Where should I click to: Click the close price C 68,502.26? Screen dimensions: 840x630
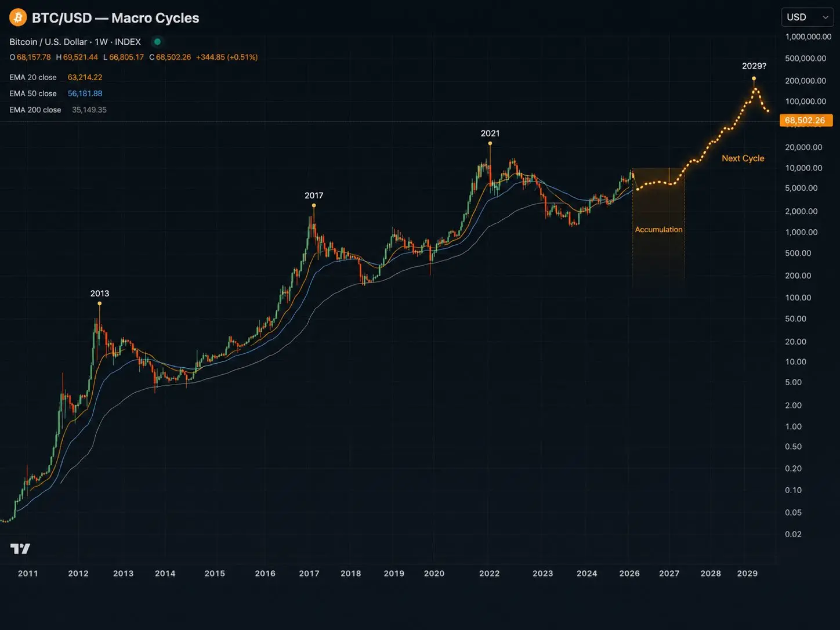(x=170, y=57)
